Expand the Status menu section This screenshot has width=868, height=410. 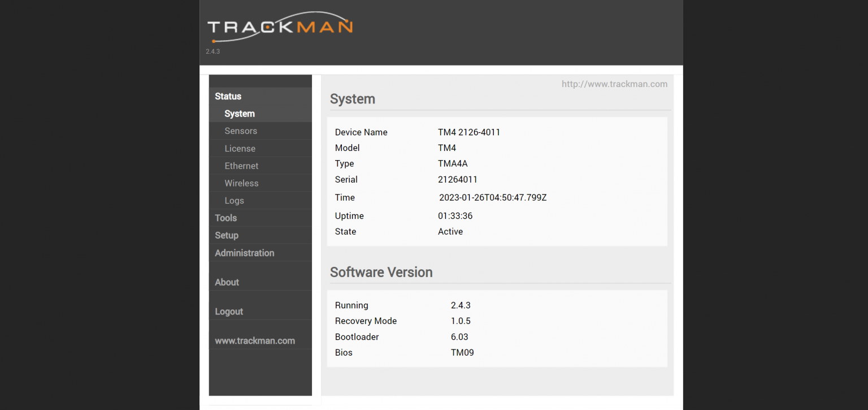(x=228, y=96)
